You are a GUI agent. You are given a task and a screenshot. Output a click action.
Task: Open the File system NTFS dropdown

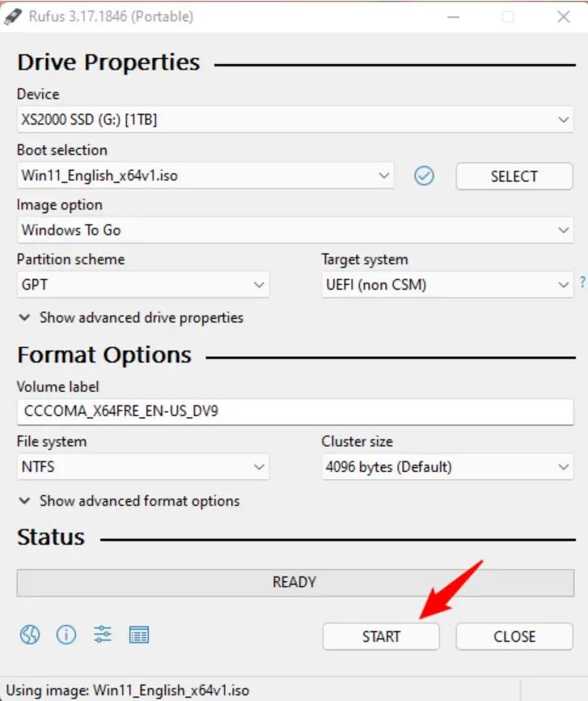(x=143, y=467)
